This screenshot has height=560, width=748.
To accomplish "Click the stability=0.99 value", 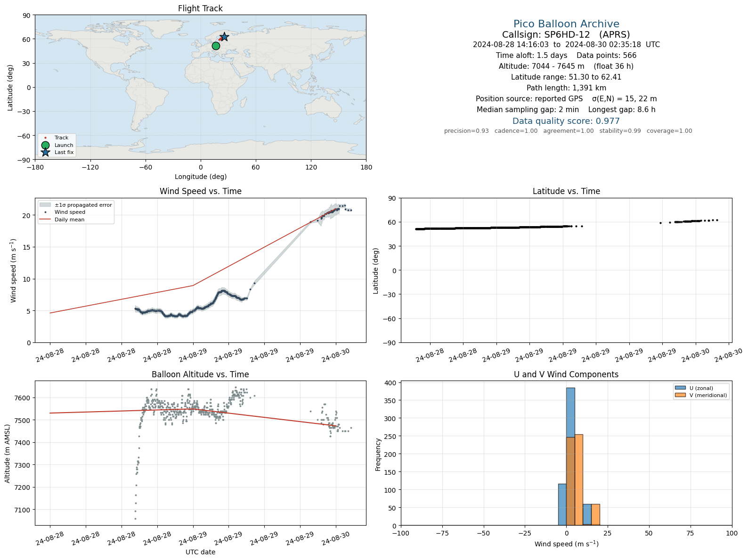I will click(x=620, y=131).
